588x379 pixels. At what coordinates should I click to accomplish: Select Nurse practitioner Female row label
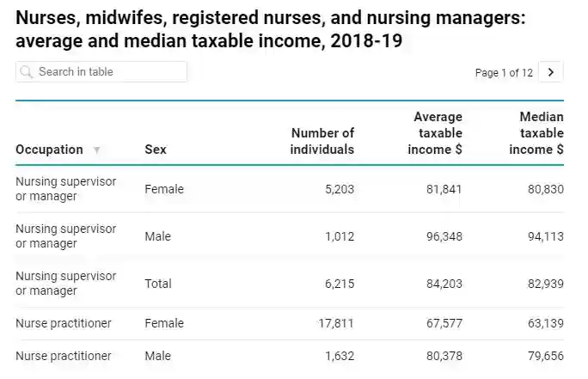(64, 324)
